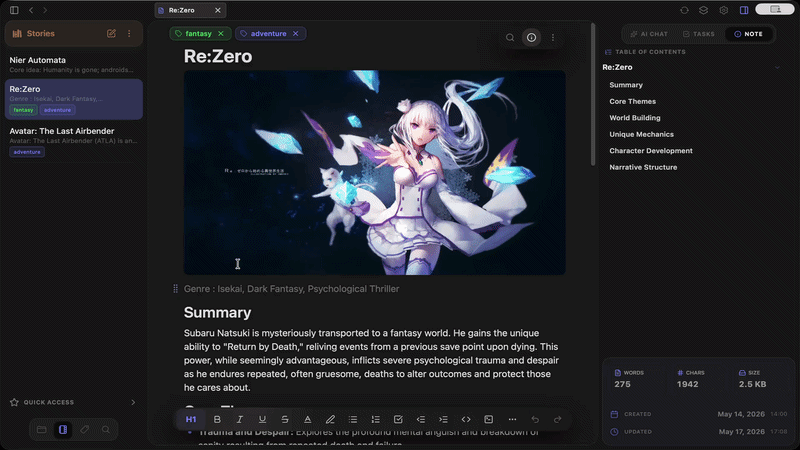The width and height of the screenshot is (800, 450).
Task: Expand Quick Access section
Action: coord(133,403)
